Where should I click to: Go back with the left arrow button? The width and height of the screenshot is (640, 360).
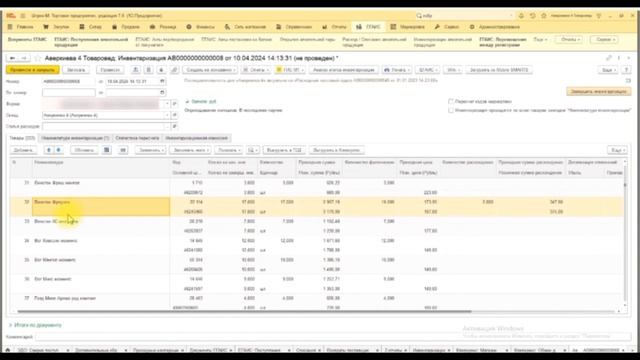pos(13,58)
